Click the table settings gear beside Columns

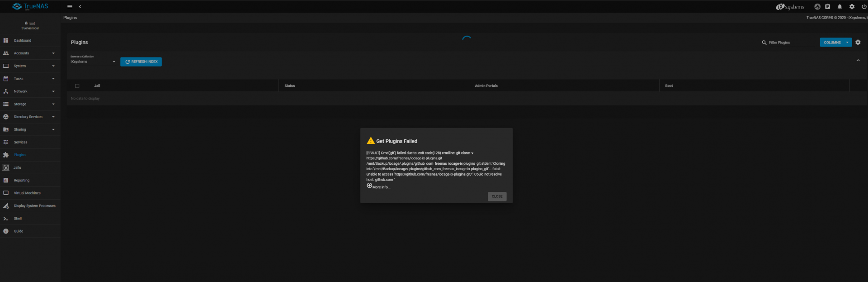tap(858, 42)
